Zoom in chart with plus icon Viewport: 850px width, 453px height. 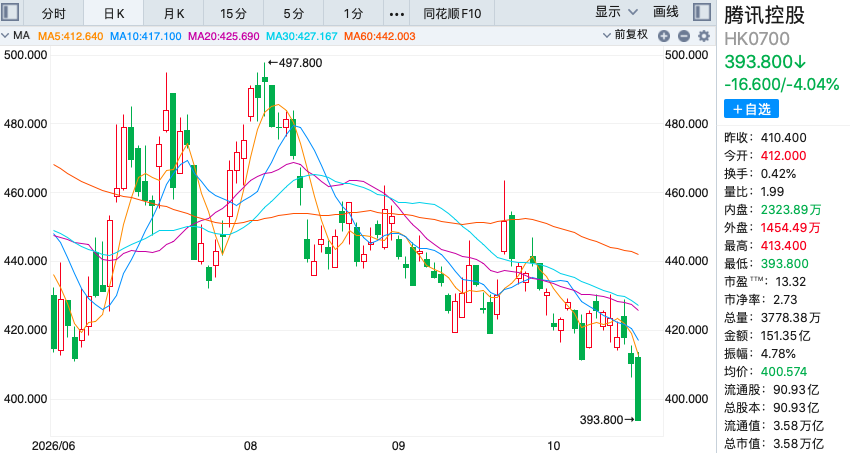point(664,36)
